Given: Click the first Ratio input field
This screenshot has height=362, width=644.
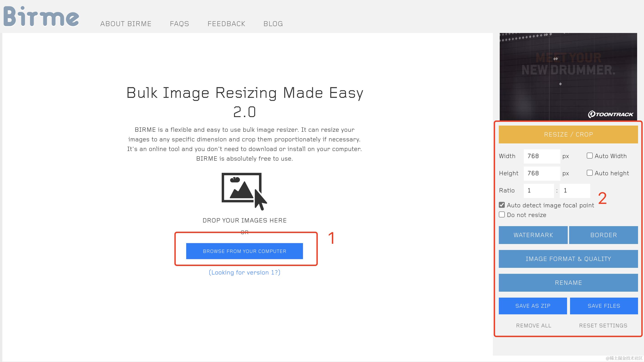Looking at the screenshot, I should 538,191.
